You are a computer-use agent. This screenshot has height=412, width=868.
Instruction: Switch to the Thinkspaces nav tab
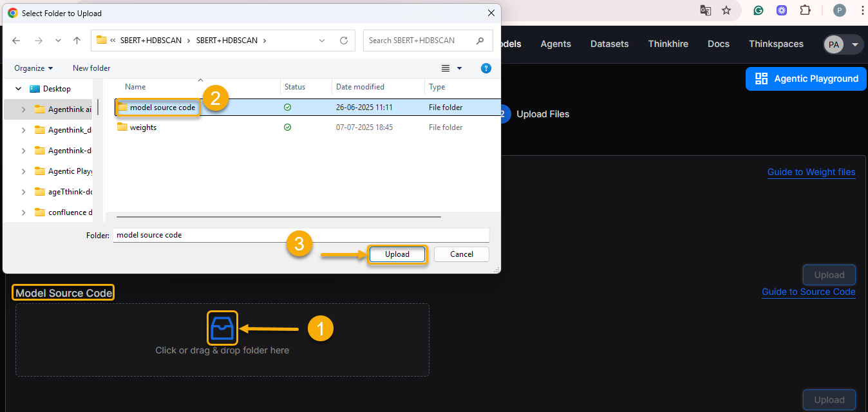click(776, 44)
